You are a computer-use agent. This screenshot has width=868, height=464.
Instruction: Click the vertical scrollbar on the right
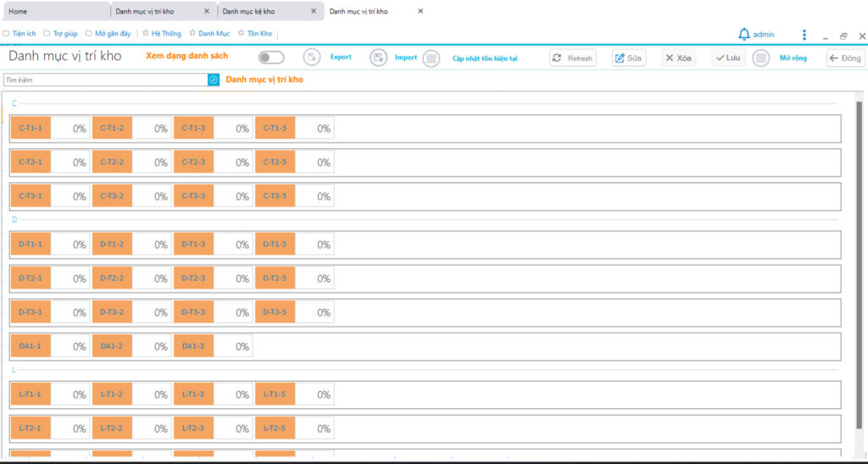pyautogui.click(x=860, y=254)
